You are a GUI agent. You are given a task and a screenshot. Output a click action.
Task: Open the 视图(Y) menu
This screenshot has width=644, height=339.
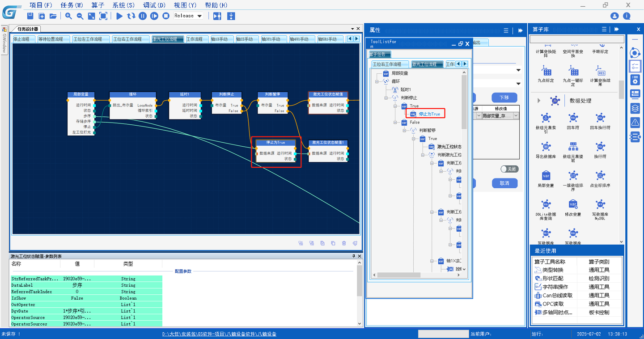[185, 5]
